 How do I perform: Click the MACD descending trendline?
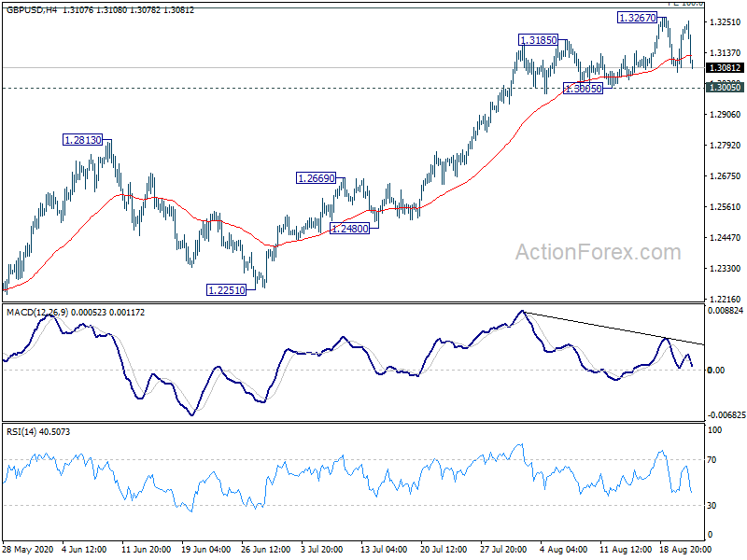(x=613, y=329)
